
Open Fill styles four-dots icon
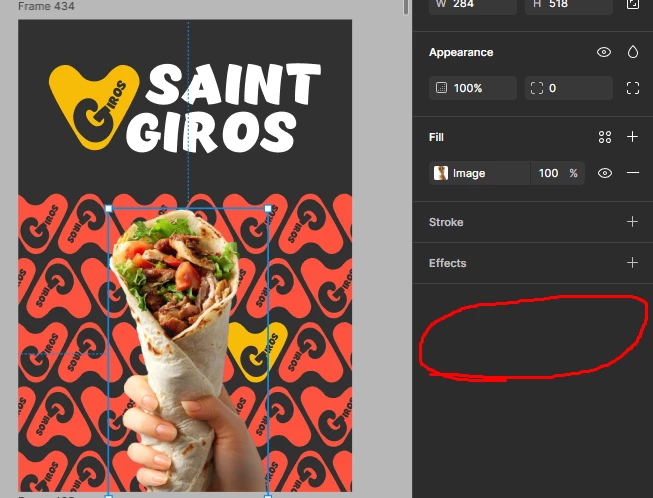605,137
